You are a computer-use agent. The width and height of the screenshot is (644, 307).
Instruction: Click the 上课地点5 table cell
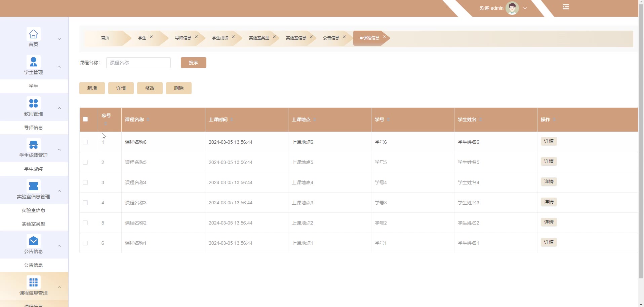click(x=330, y=162)
